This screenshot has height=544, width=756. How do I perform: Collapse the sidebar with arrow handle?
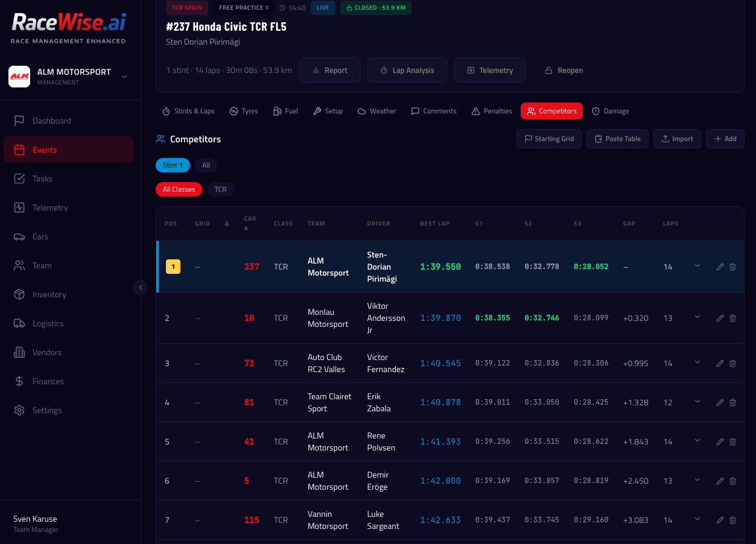click(141, 288)
